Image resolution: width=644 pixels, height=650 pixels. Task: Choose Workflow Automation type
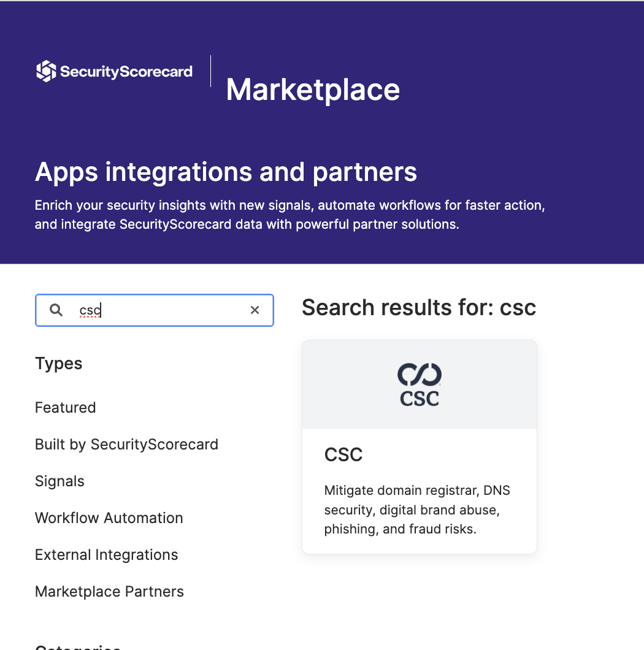[x=109, y=518]
